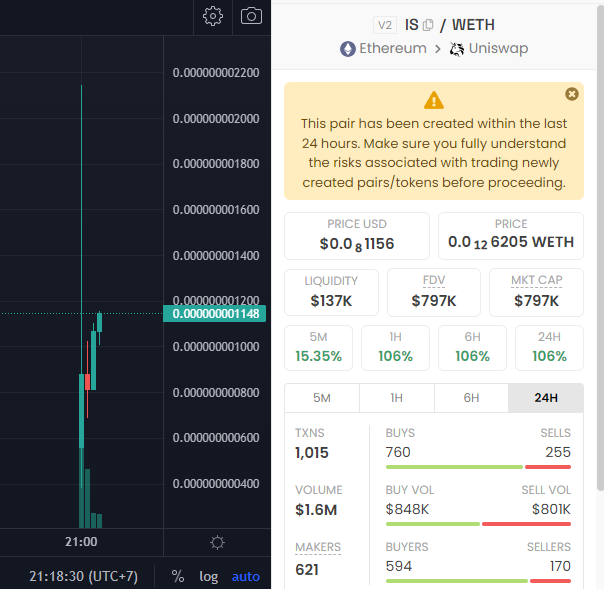Click the LIQUIDITY $137K box

(331, 292)
